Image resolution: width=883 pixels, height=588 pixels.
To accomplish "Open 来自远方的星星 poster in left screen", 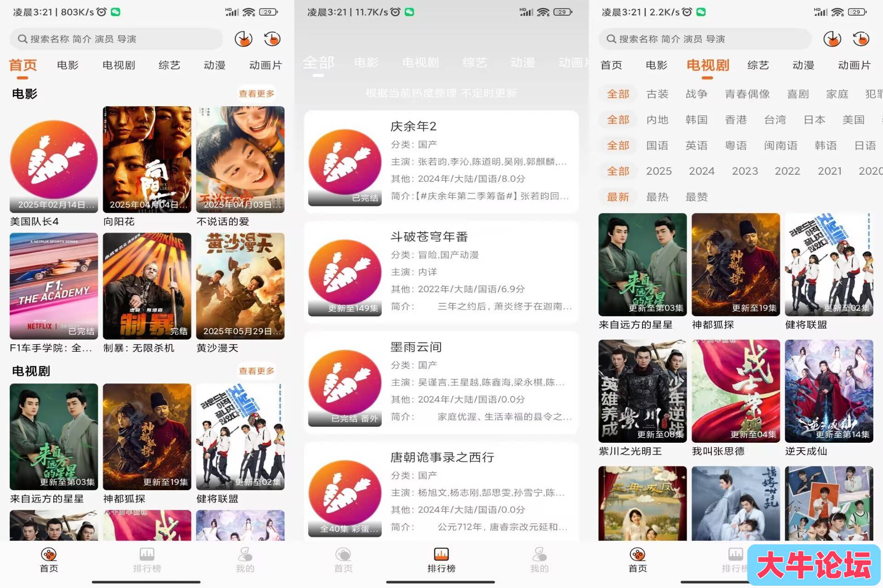I will coord(54,437).
